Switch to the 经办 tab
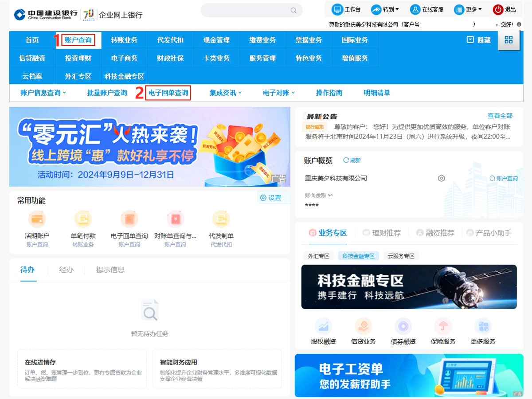The width and height of the screenshot is (532, 399). [66, 270]
